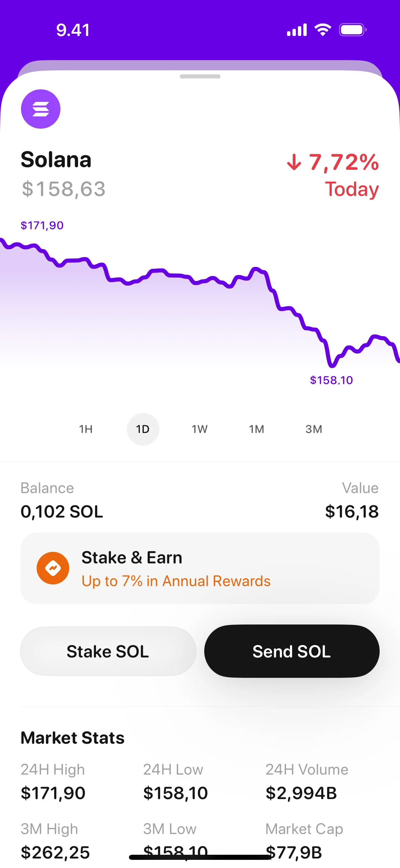Select the 1D chart range
The width and height of the screenshot is (400, 868).
coord(143,429)
